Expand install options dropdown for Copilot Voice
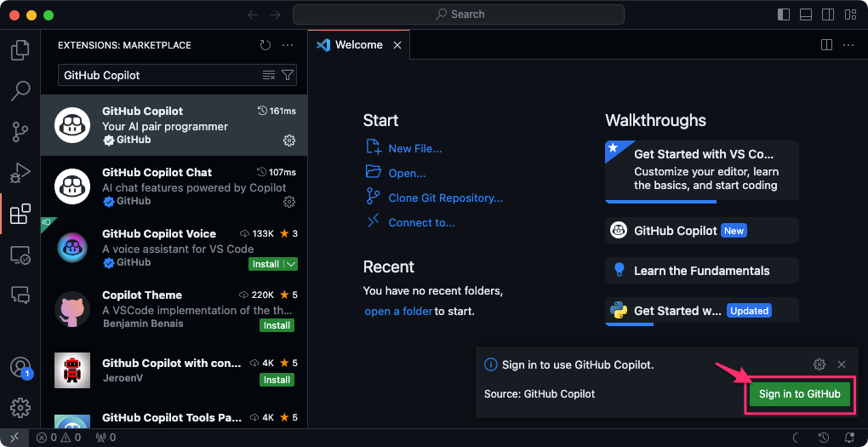This screenshot has width=868, height=447. (x=291, y=264)
